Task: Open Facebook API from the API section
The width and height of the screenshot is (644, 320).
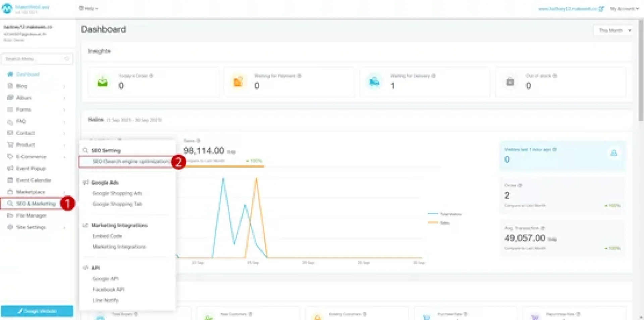Action: pos(108,289)
